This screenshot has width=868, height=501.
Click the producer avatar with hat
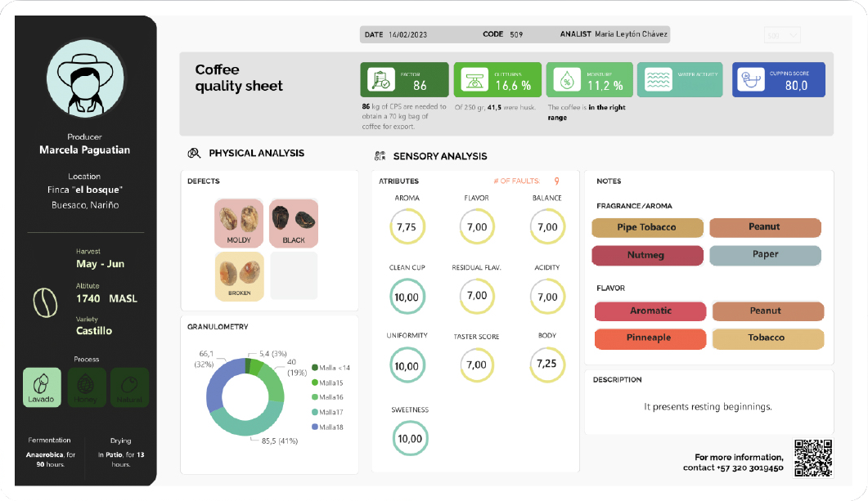(x=85, y=78)
